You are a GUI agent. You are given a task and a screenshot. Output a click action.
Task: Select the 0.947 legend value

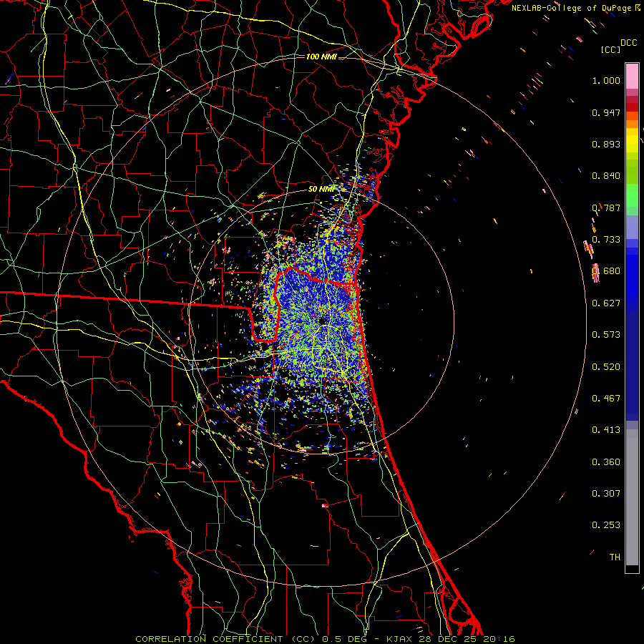click(606, 112)
